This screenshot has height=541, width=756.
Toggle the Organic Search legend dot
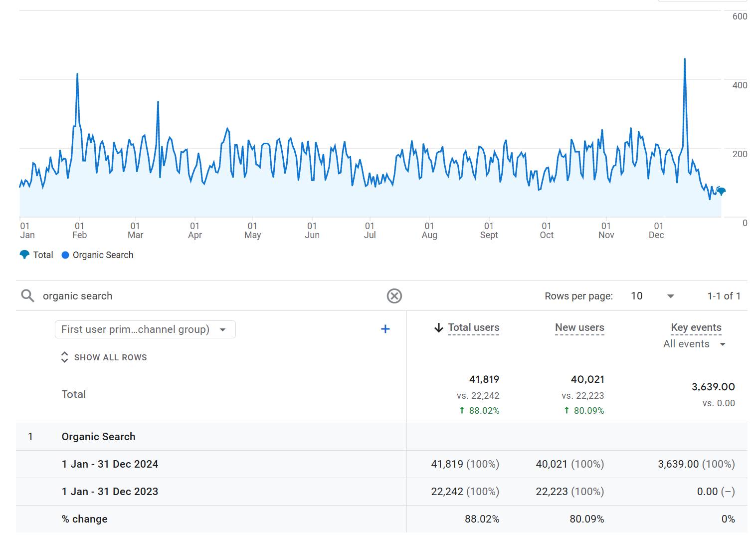coord(65,255)
